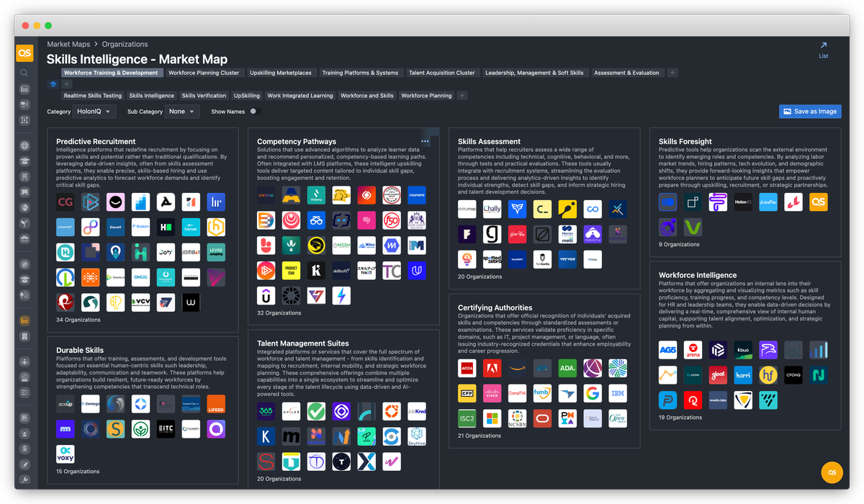Image resolution: width=864 pixels, height=504 pixels.
Task: Choose the Workforce Planning tag
Action: tap(426, 96)
